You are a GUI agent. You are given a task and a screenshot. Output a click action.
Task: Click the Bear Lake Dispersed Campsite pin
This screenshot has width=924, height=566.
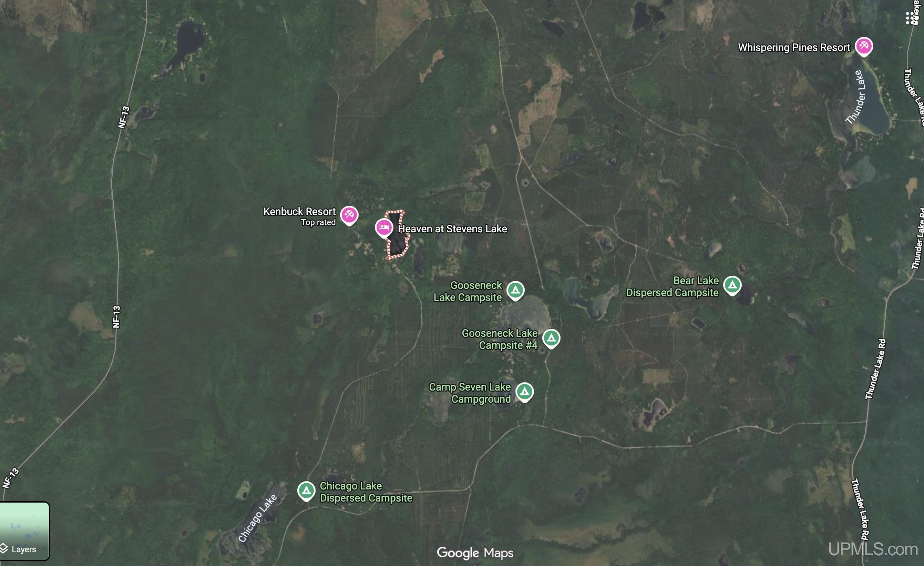tap(732, 285)
